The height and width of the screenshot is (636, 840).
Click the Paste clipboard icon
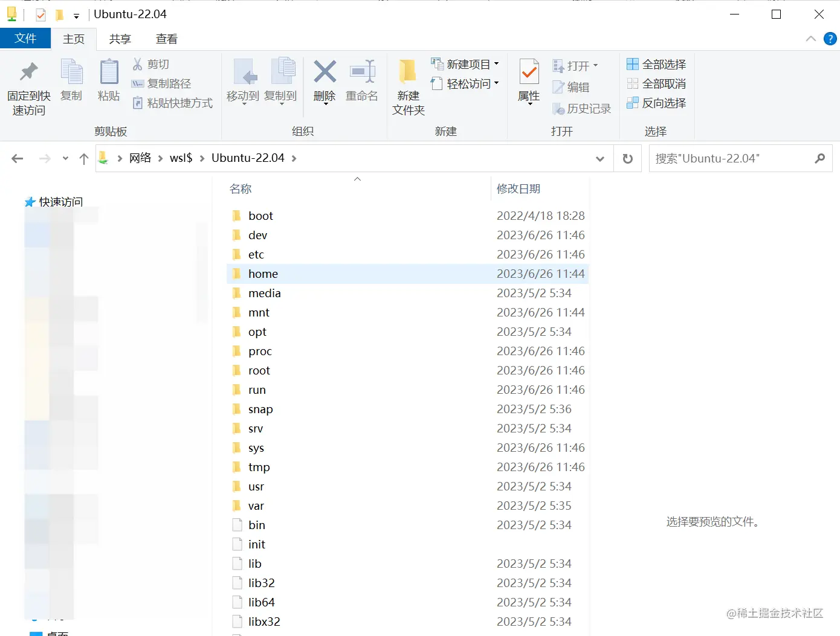tap(109, 72)
